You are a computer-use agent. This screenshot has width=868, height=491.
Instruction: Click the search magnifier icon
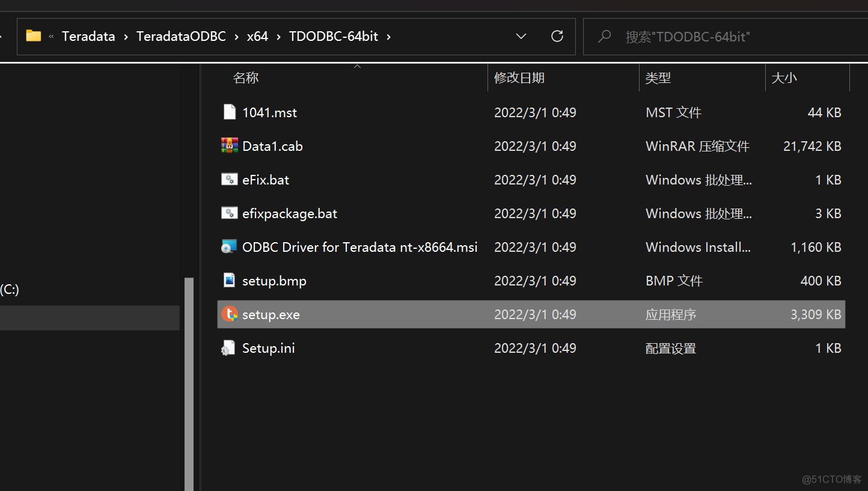click(604, 37)
